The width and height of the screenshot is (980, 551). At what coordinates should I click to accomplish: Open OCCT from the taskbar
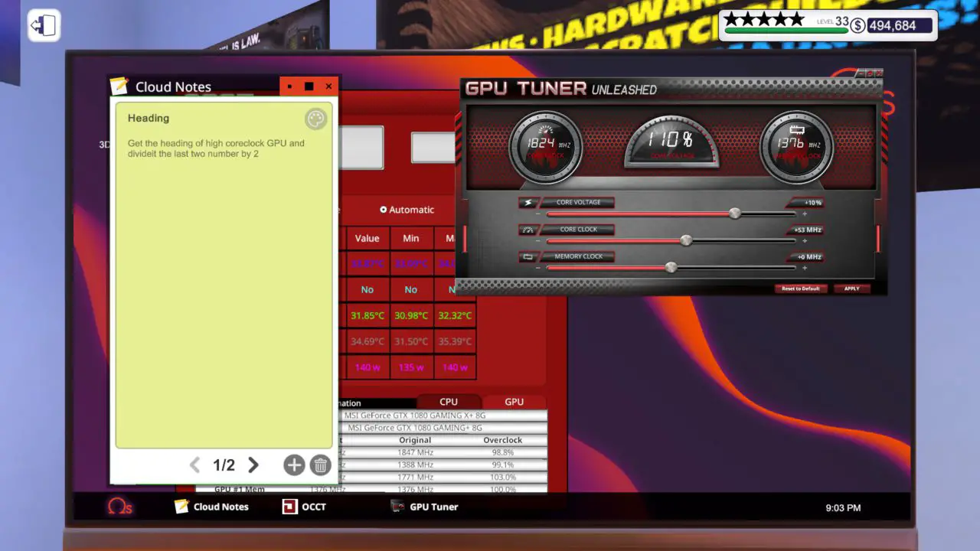pos(304,507)
